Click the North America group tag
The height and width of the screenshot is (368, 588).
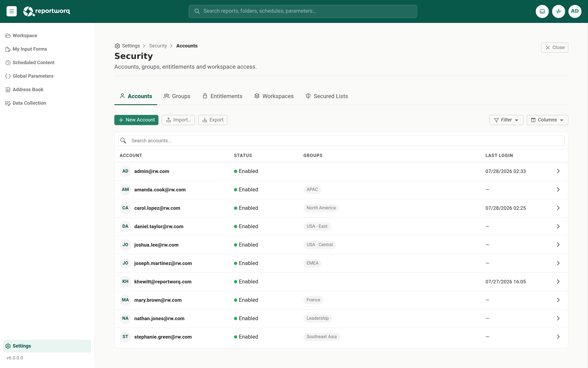tap(321, 208)
